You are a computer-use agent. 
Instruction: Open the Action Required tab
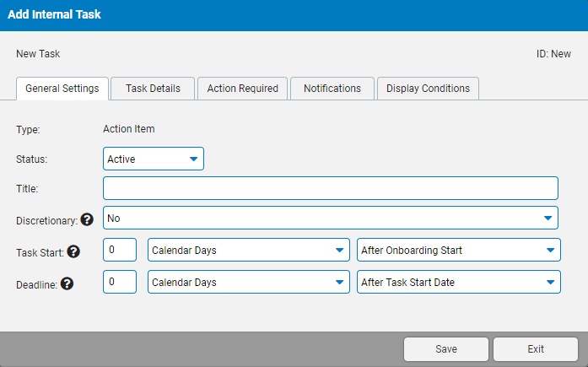click(243, 89)
